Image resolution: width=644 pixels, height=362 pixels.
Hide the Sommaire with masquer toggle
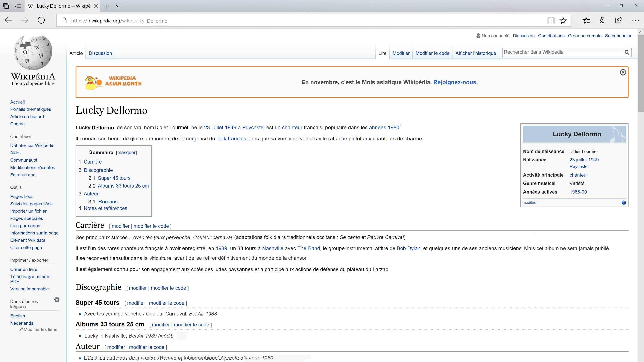pyautogui.click(x=126, y=153)
